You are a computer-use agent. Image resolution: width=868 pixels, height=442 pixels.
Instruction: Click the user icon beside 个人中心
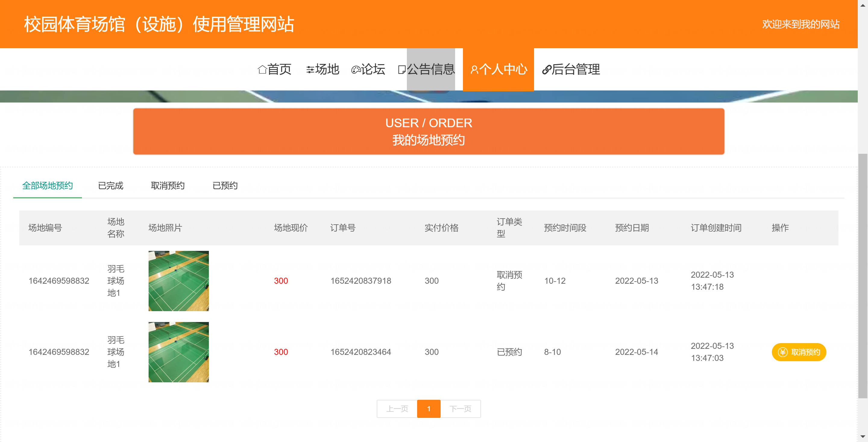pyautogui.click(x=474, y=69)
